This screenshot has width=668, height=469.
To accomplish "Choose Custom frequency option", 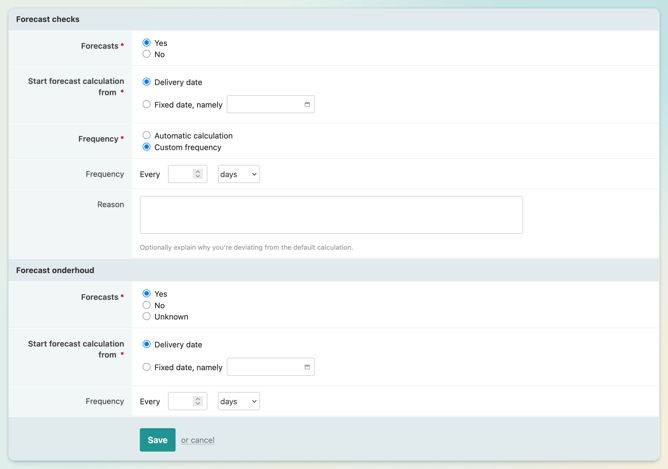I will coord(147,147).
